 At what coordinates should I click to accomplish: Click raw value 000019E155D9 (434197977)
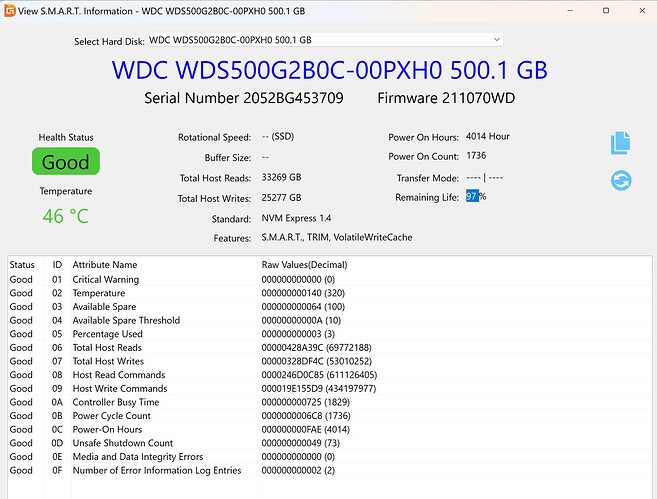pyautogui.click(x=319, y=388)
